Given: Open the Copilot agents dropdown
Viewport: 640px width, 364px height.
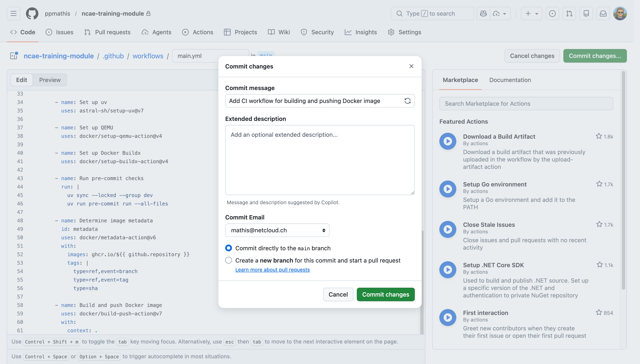Looking at the screenshot, I should pos(500,14).
